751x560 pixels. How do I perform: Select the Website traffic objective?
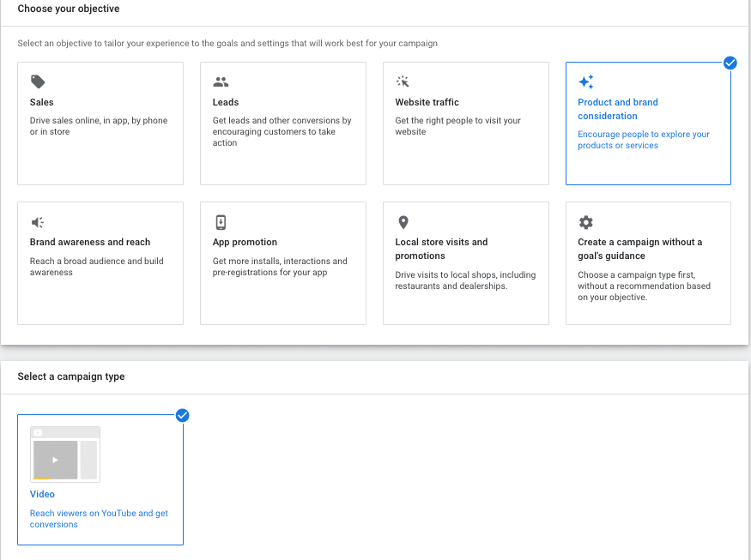point(466,123)
